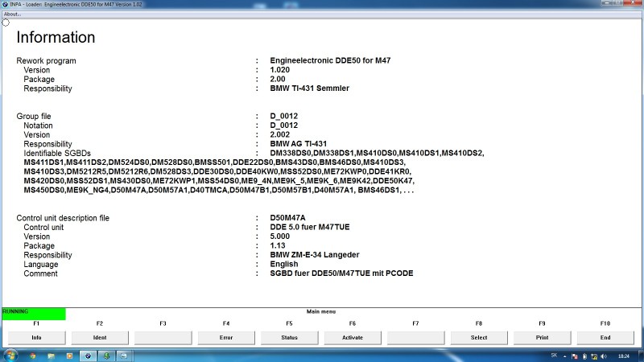Screen dimensions: 644x362
Task: Click the SK keyboard language indicator
Action: pyautogui.click(x=554, y=356)
